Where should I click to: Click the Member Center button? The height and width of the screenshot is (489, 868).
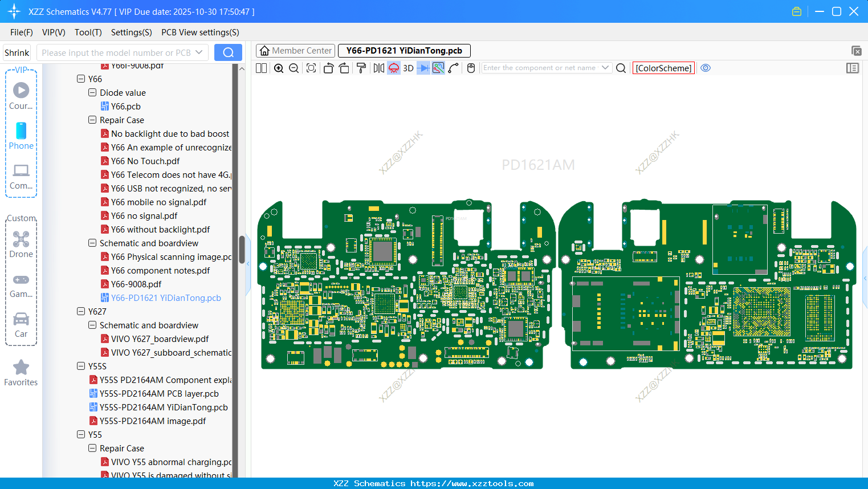295,50
